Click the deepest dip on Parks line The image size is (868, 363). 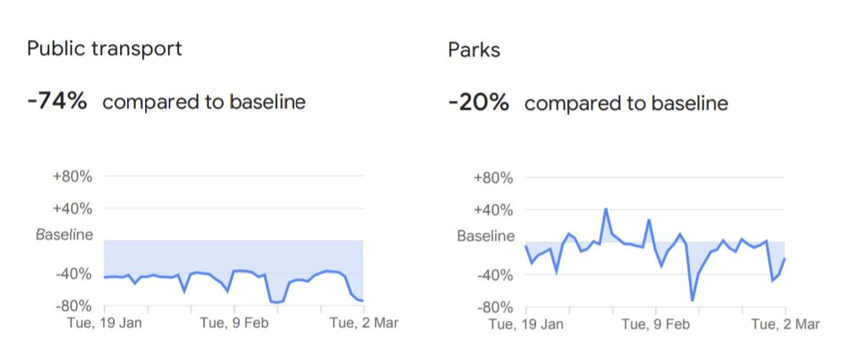[692, 299]
